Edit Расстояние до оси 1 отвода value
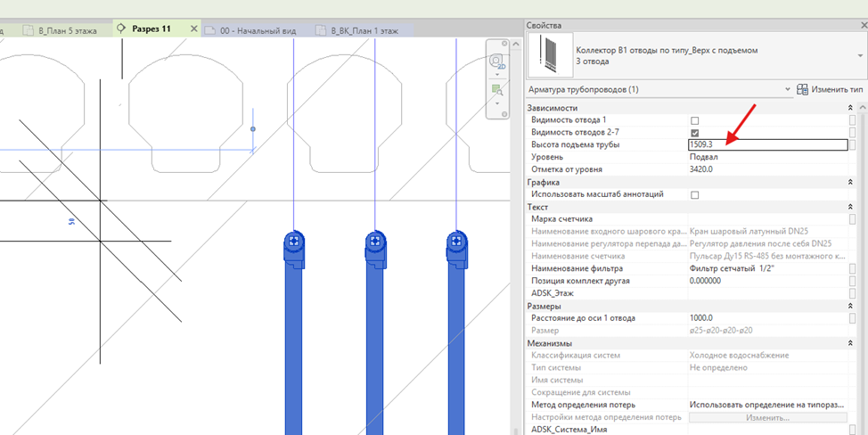This screenshot has height=435, width=868. pyautogui.click(x=768, y=318)
